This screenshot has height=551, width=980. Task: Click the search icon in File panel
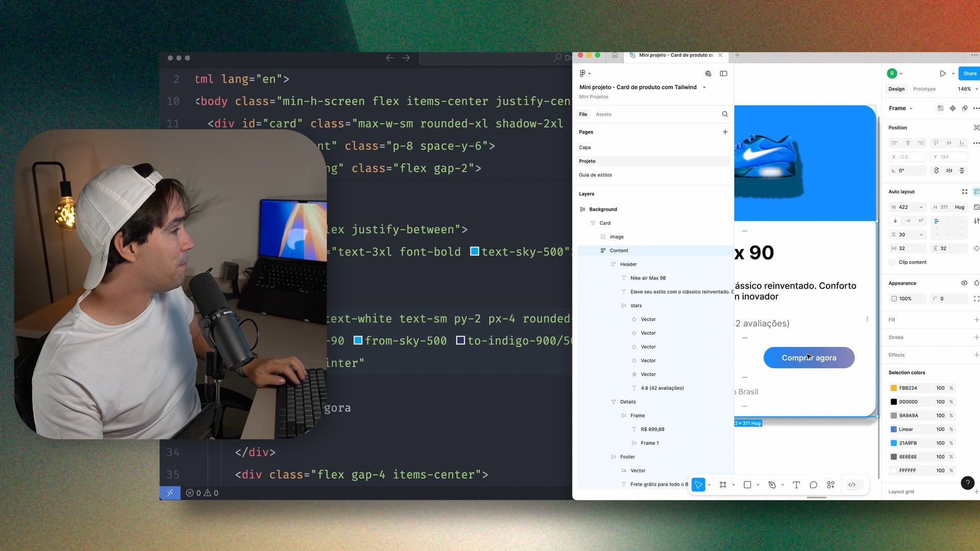click(725, 114)
